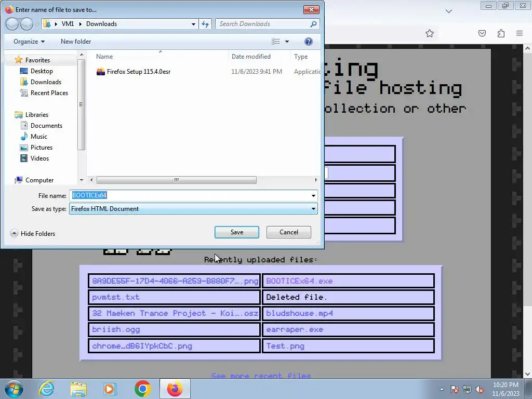Open the Organize menu
The image size is (532, 399).
29,42
